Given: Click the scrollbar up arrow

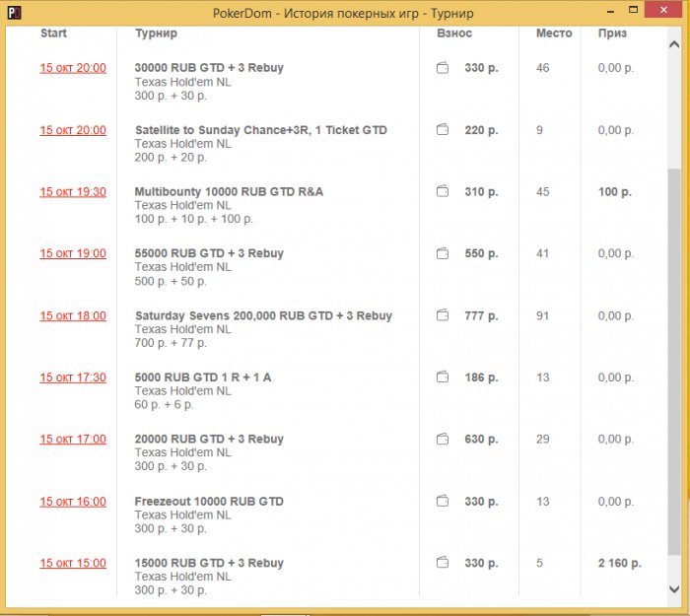Looking at the screenshot, I should pyautogui.click(x=674, y=44).
